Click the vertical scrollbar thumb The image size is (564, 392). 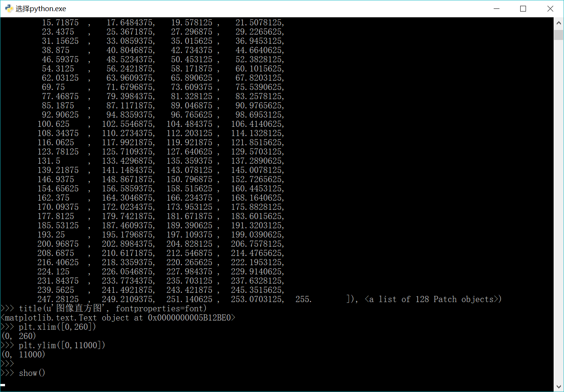(559, 35)
